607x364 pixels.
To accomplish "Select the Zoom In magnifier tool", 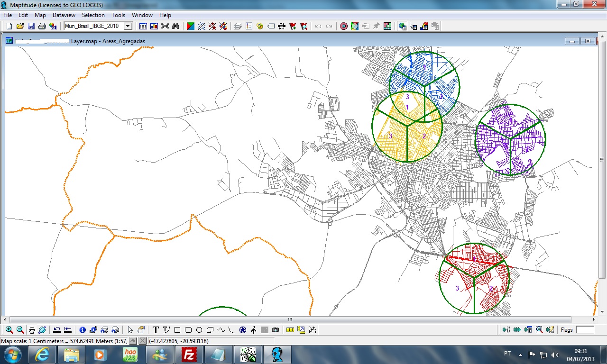I will tap(9, 330).
